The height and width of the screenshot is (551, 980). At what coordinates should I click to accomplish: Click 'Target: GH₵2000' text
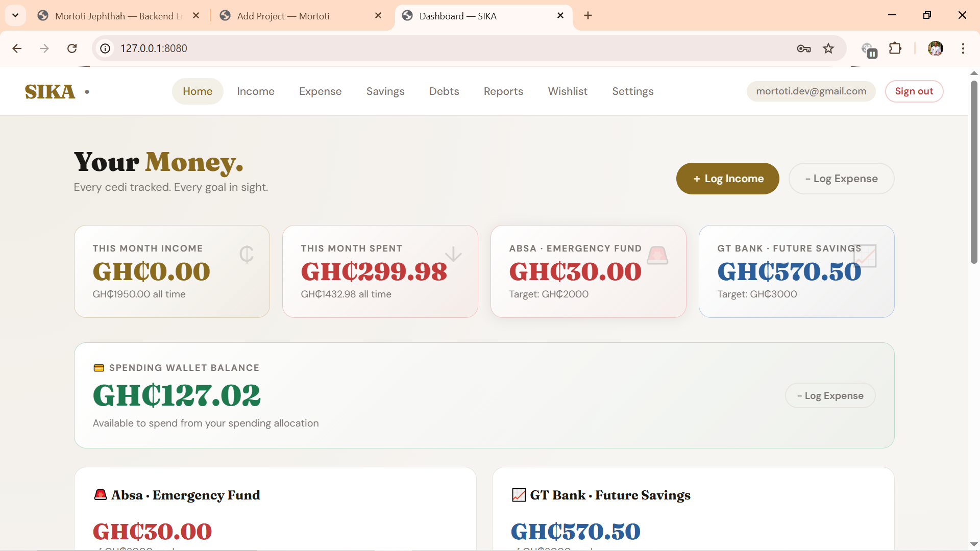549,294
